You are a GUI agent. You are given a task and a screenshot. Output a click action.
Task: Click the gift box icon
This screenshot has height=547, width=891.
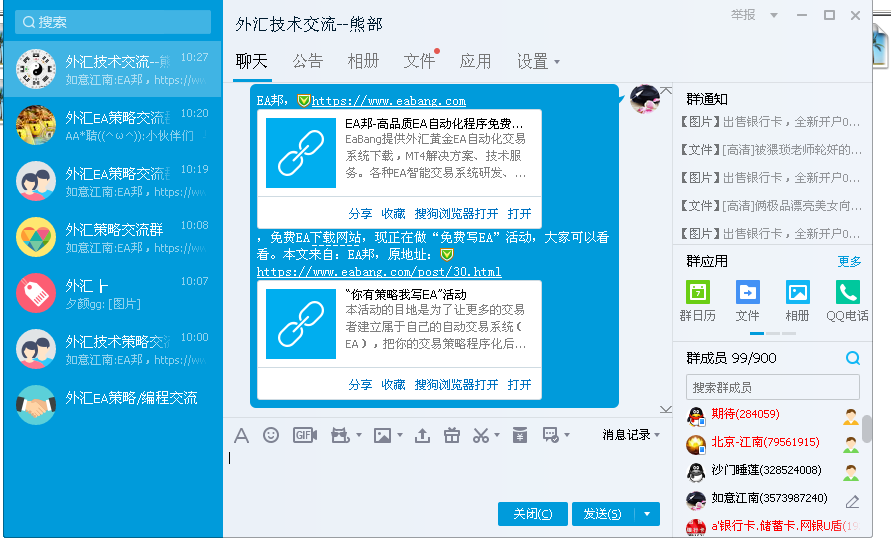(452, 435)
